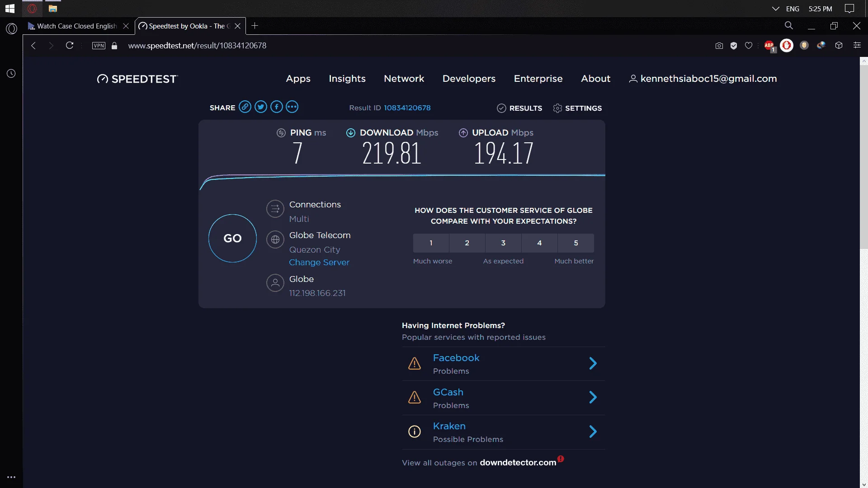Open the Enterprise menu
868x488 pixels.
pyautogui.click(x=538, y=79)
